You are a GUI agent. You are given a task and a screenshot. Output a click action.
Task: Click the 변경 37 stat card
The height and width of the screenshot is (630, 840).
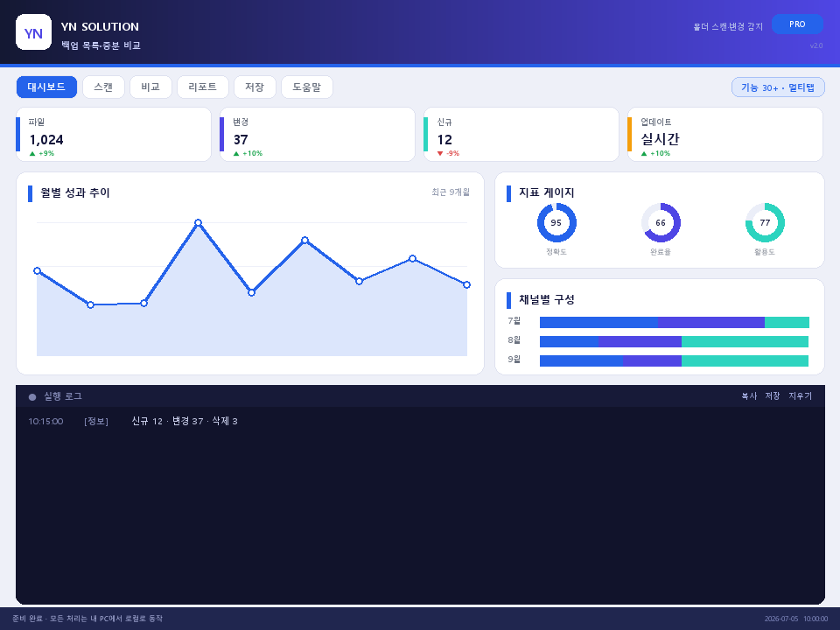tap(317, 135)
